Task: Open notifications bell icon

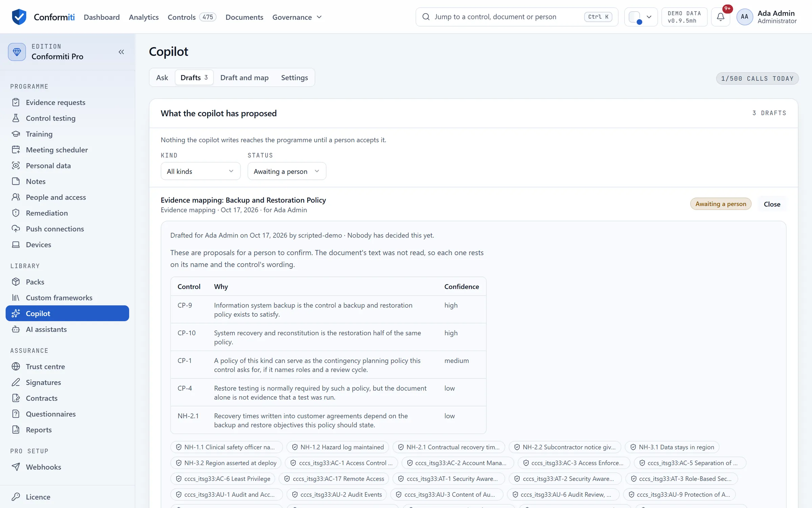Action: click(721, 17)
